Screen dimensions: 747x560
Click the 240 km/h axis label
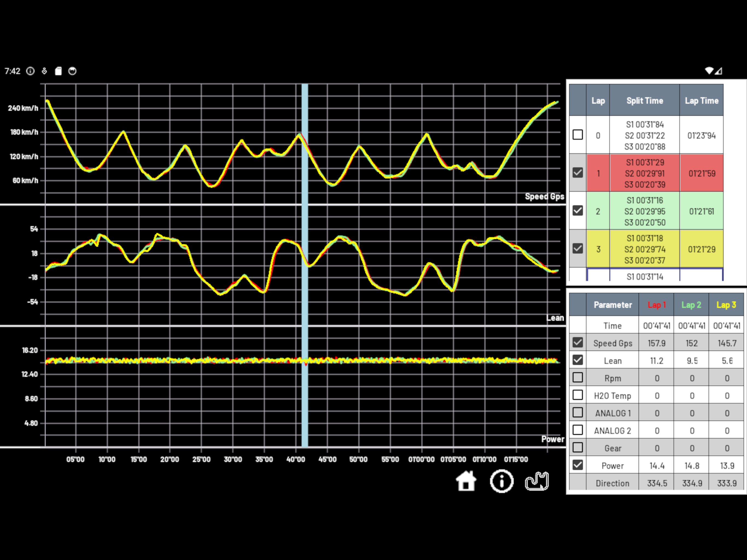click(x=23, y=108)
